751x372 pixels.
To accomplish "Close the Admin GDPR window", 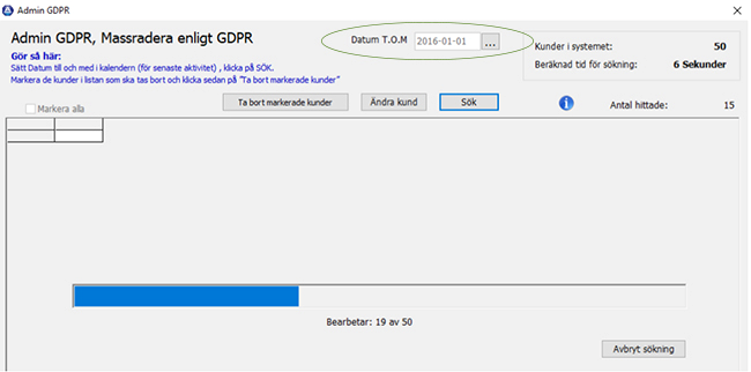I will click(x=737, y=11).
